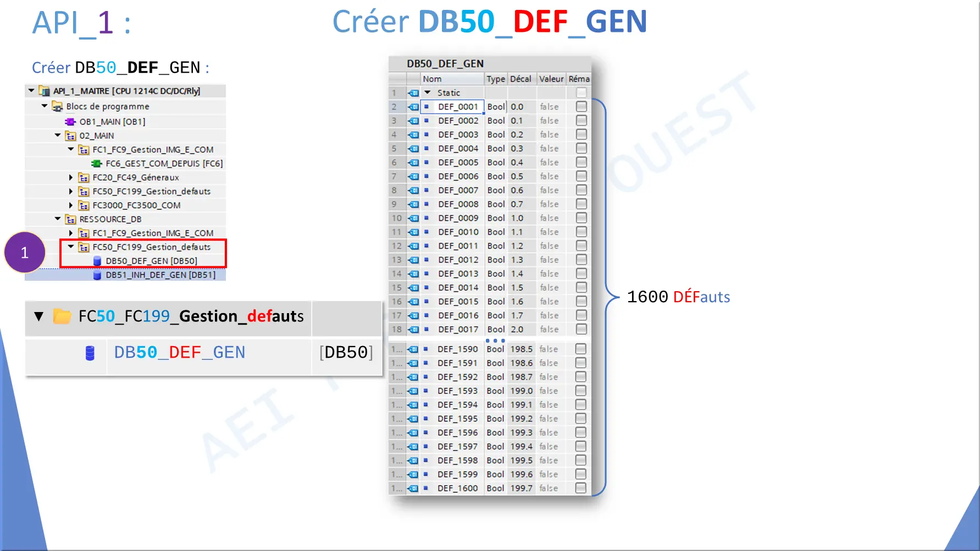Screen dimensions: 980x551
Task: Click the Bool type cell of DEF_0002
Action: point(496,121)
